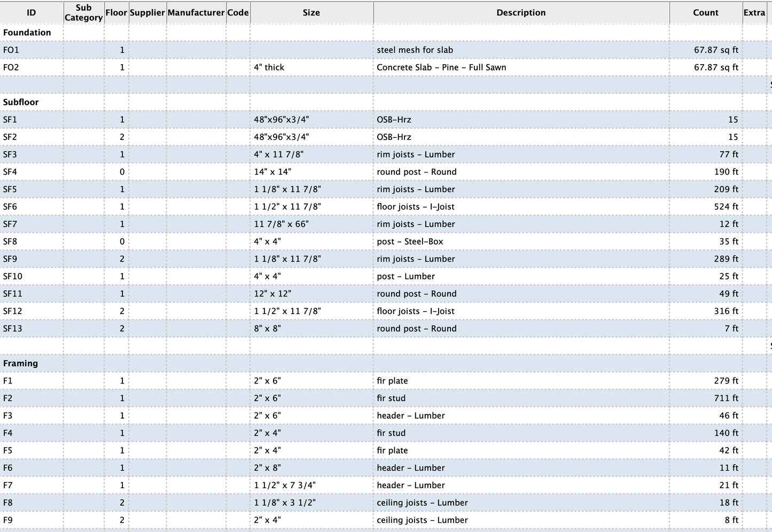The width and height of the screenshot is (772, 532).
Task: Click the '14" x 14"' size cell
Action: (272, 172)
